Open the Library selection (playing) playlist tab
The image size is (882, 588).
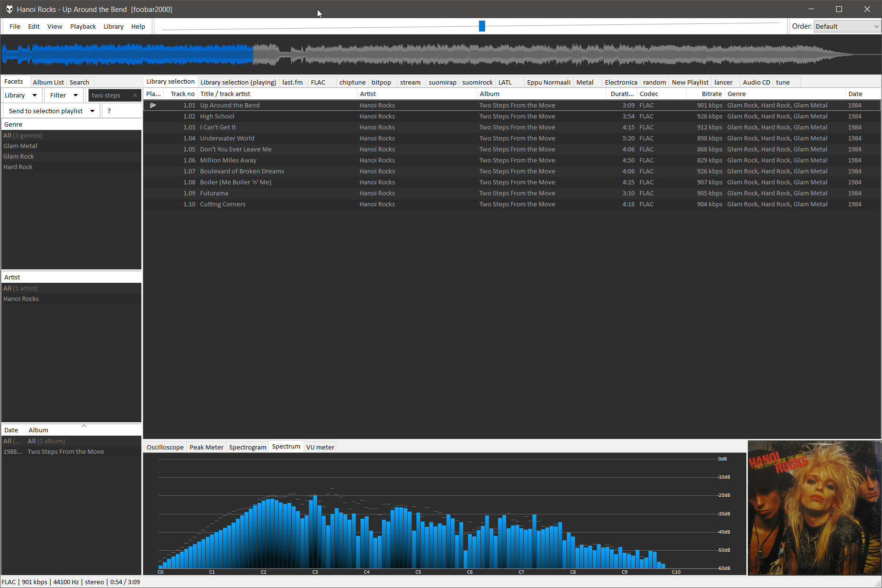pos(238,82)
